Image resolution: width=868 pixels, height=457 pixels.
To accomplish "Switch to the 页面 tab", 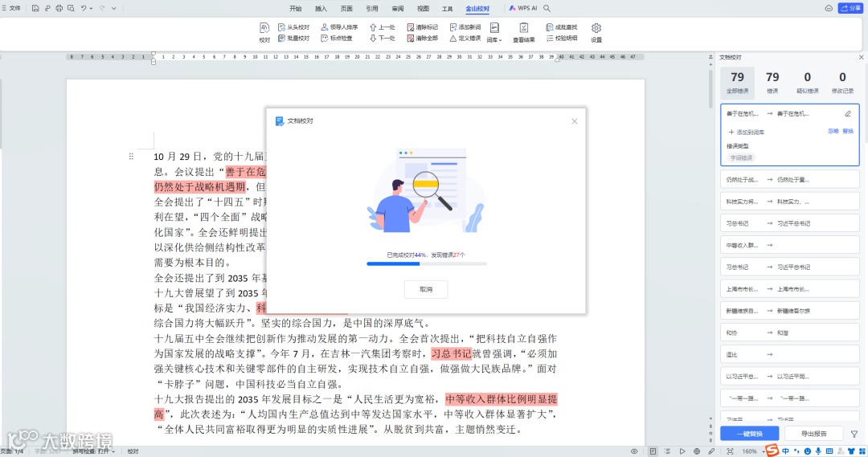I will pyautogui.click(x=346, y=8).
